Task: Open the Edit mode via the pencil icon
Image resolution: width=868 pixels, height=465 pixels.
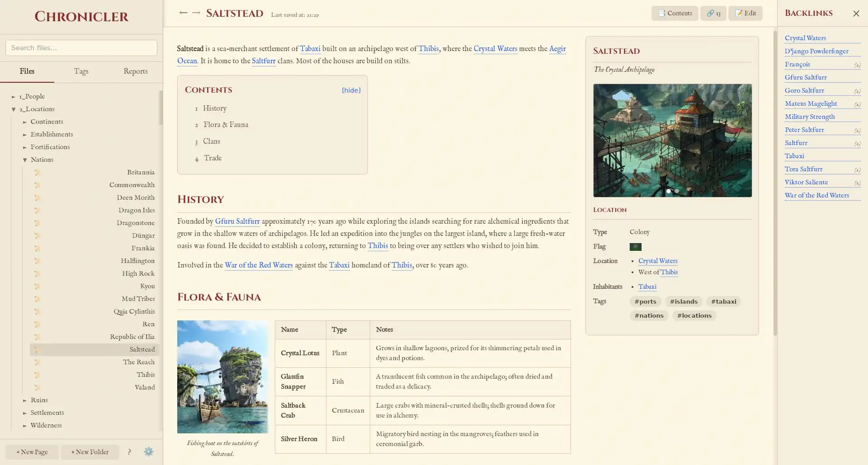Action: pyautogui.click(x=739, y=13)
